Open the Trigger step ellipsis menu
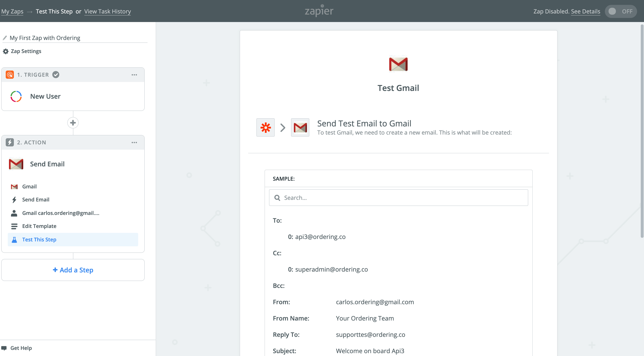The height and width of the screenshot is (356, 644). (134, 75)
